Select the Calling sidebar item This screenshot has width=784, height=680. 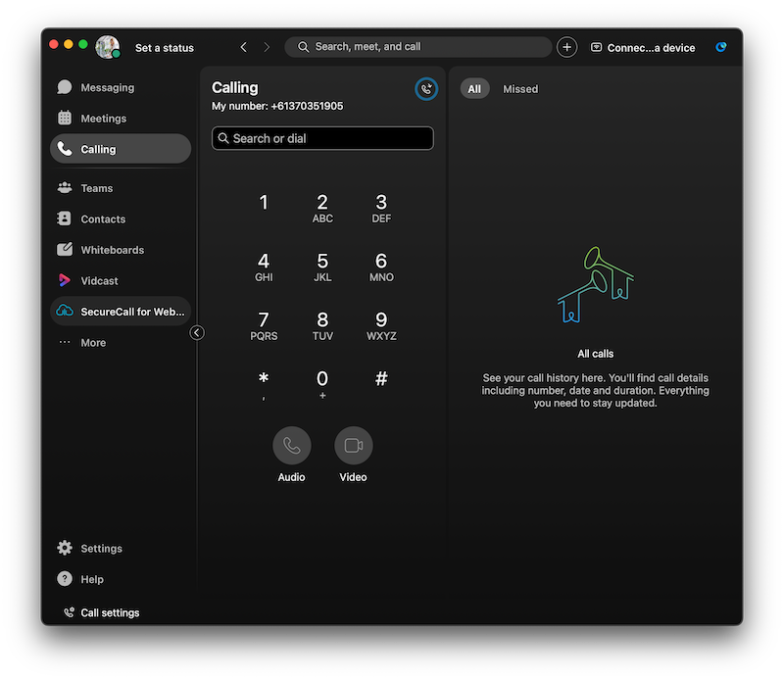120,149
